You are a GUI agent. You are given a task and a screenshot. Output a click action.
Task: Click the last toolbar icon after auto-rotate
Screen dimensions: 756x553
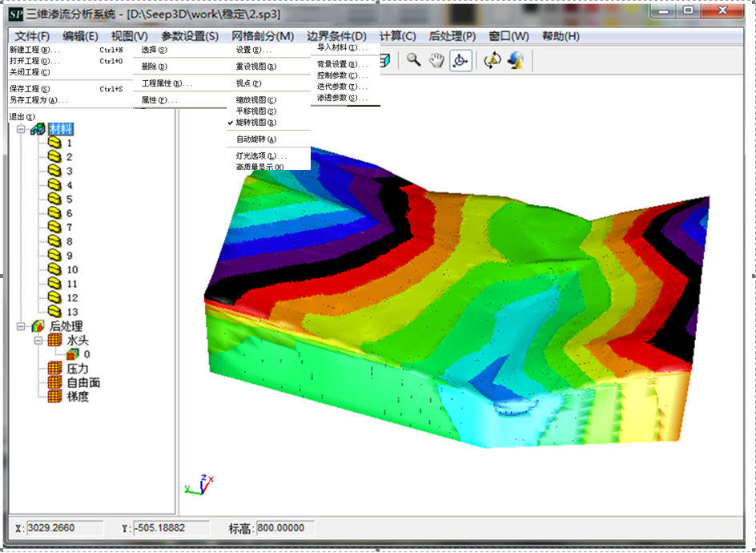(x=516, y=61)
